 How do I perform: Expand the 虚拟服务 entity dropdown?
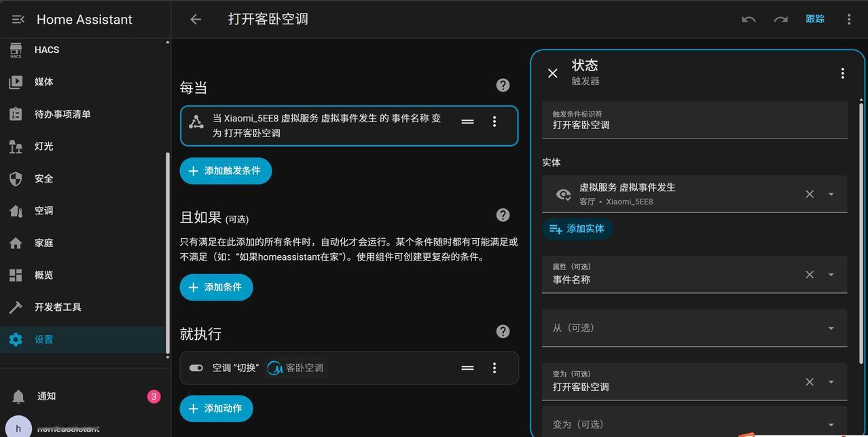pyautogui.click(x=831, y=194)
